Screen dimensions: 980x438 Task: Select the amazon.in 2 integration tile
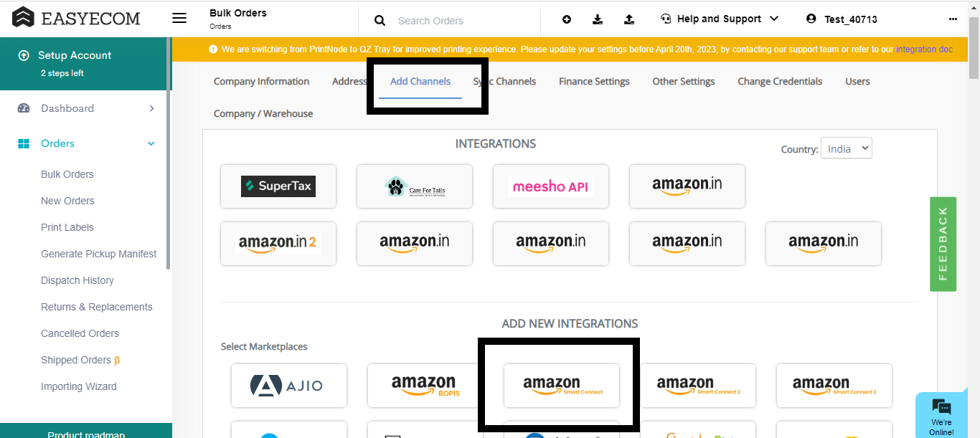pos(278,244)
